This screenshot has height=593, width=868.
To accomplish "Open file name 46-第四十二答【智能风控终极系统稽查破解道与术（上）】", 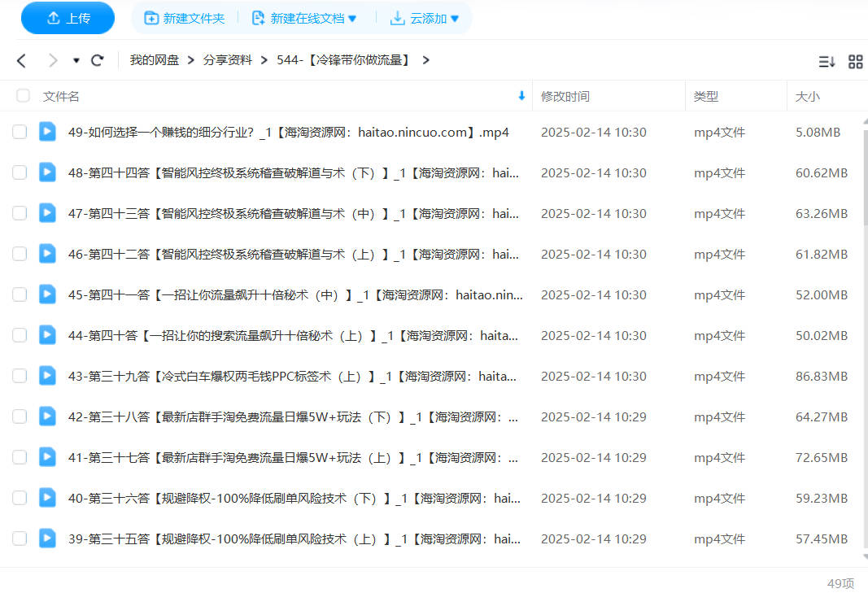I will [294, 255].
